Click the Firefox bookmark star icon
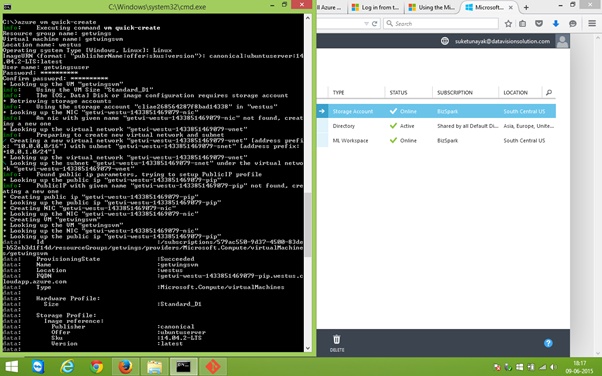 [x=508, y=24]
